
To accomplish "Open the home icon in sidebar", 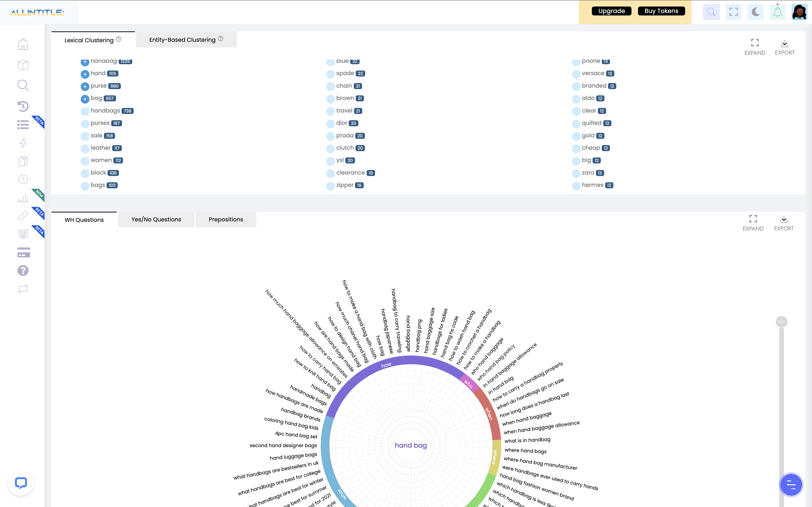I will [23, 44].
